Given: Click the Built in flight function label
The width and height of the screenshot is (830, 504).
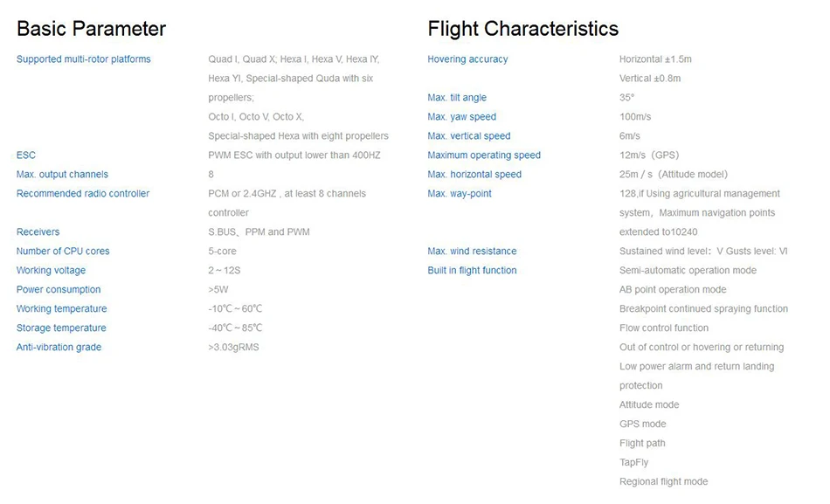Looking at the screenshot, I should pos(472,271).
